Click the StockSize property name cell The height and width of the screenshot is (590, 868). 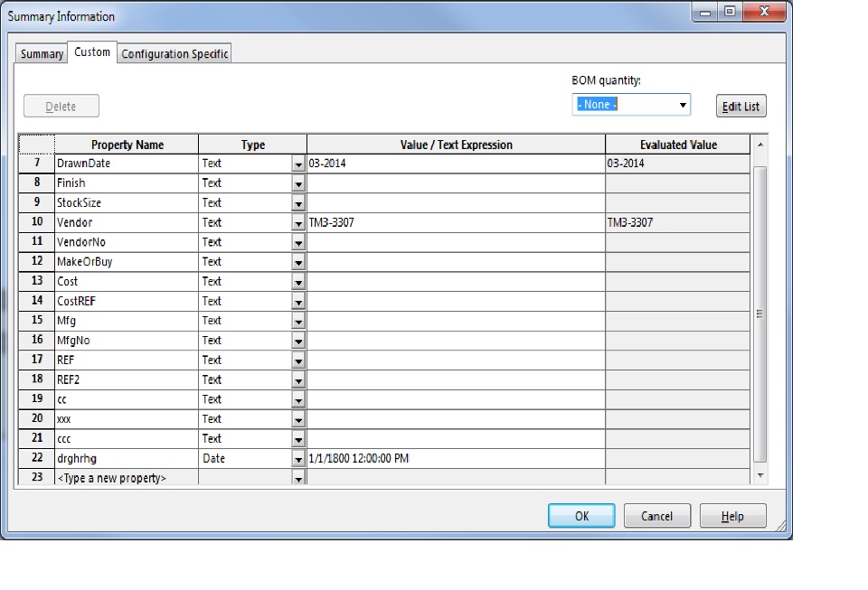[127, 202]
